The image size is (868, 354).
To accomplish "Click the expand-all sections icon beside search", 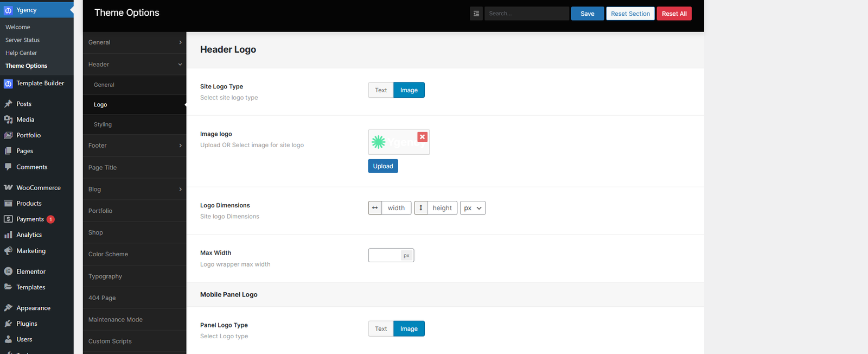I will point(476,14).
